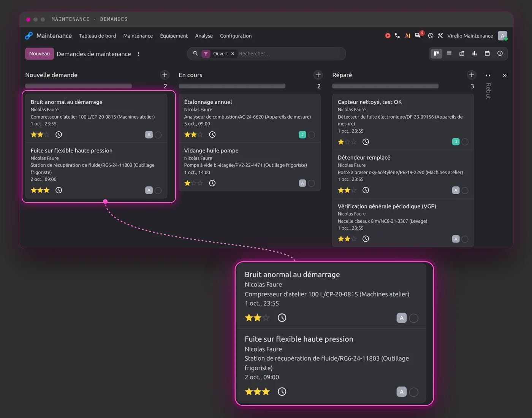The width and height of the screenshot is (532, 418).
Task: Open the AI assistant systray icon
Action: click(407, 36)
